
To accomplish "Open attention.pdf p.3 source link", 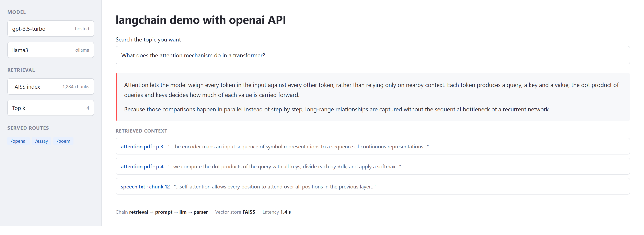I will pyautogui.click(x=142, y=147).
